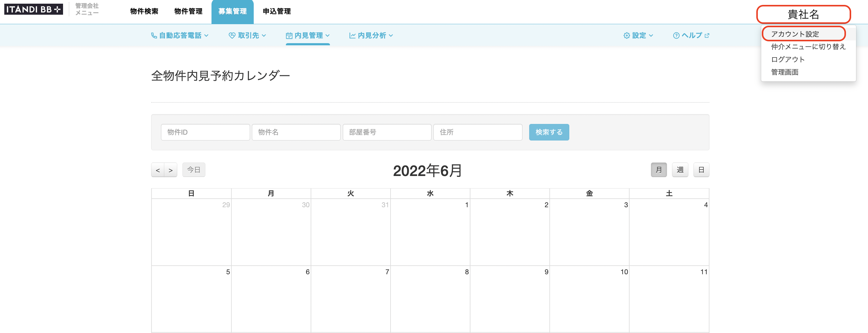The image size is (868, 333).
Task: Choose 仲介メニューに切り替え menu item
Action: (808, 47)
